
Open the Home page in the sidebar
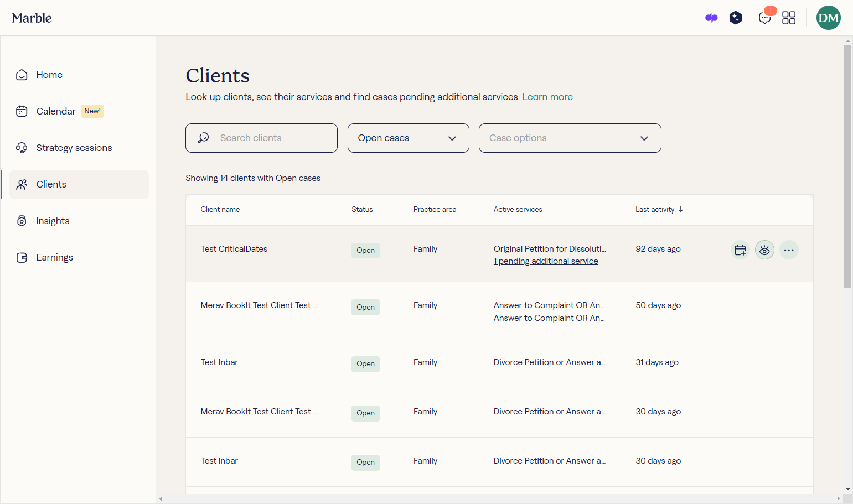[x=79, y=75]
